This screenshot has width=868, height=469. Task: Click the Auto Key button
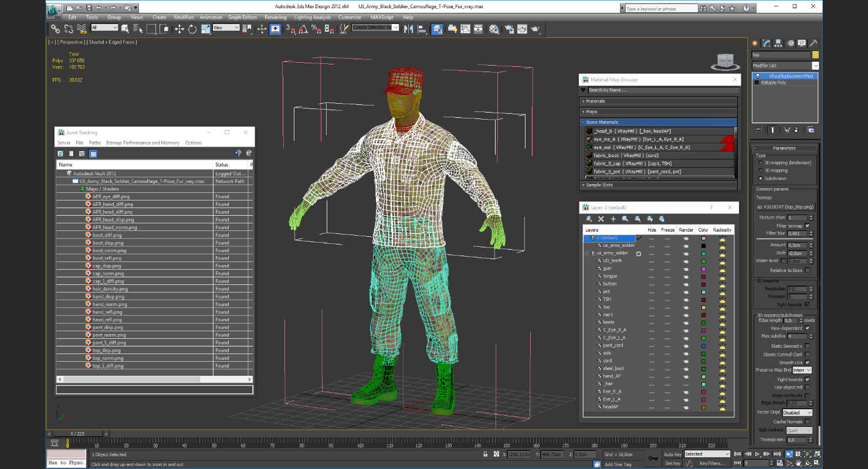[673, 454]
